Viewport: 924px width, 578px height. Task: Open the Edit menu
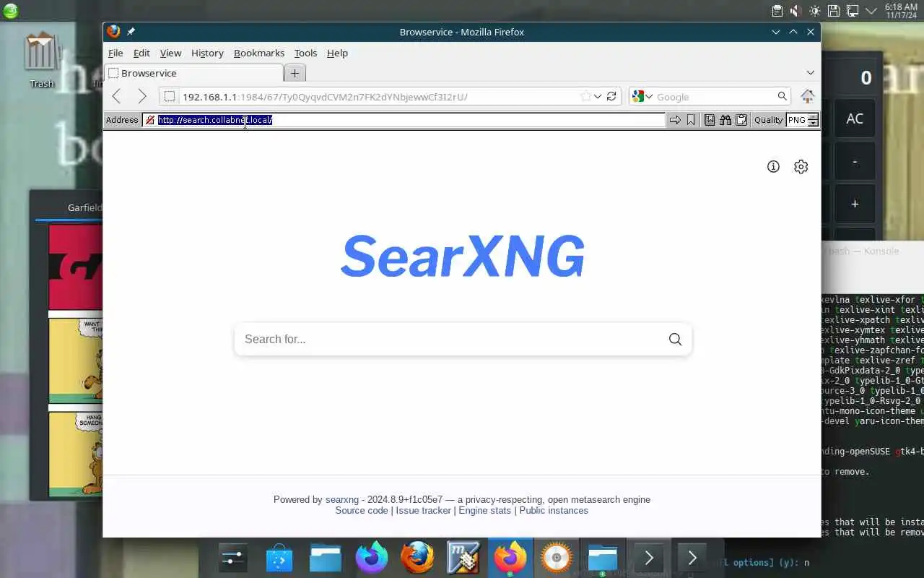141,53
